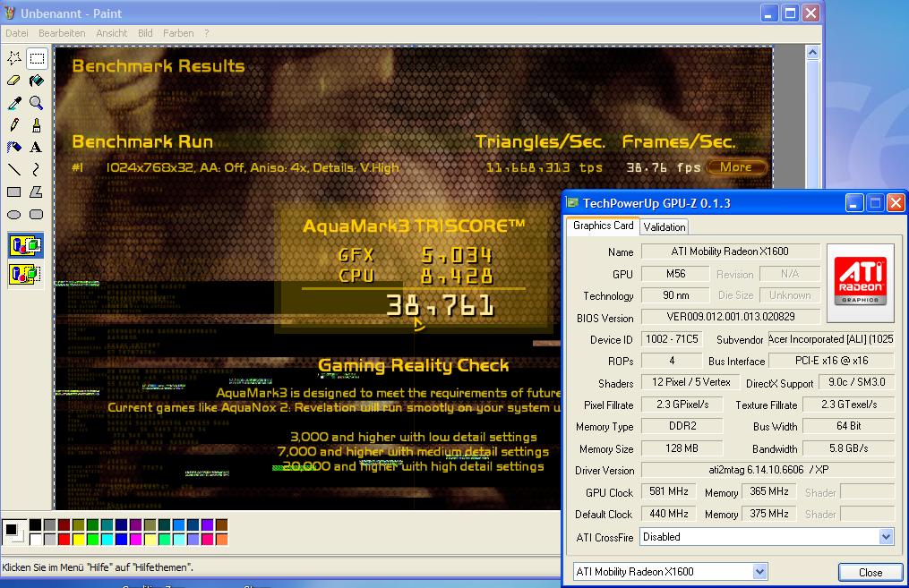
Task: Click the up arrow of Paint's vertical scrollbar
Action: pyautogui.click(x=813, y=53)
